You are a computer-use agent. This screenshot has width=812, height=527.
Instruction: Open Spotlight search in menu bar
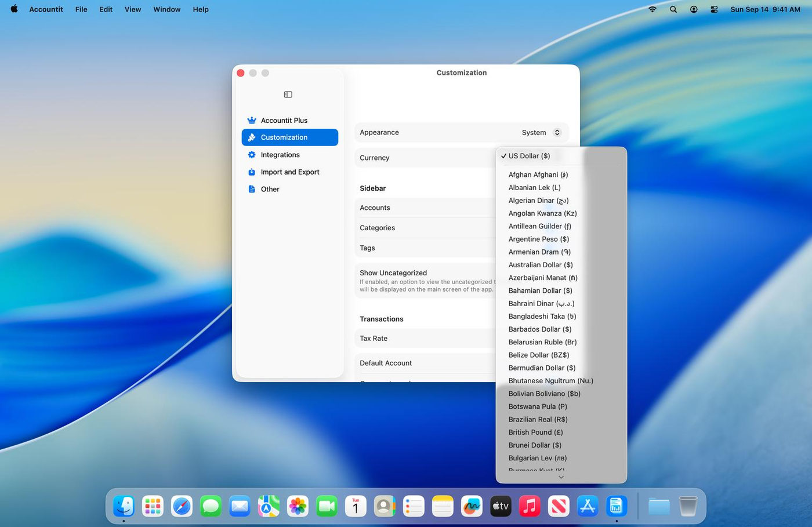pos(673,9)
